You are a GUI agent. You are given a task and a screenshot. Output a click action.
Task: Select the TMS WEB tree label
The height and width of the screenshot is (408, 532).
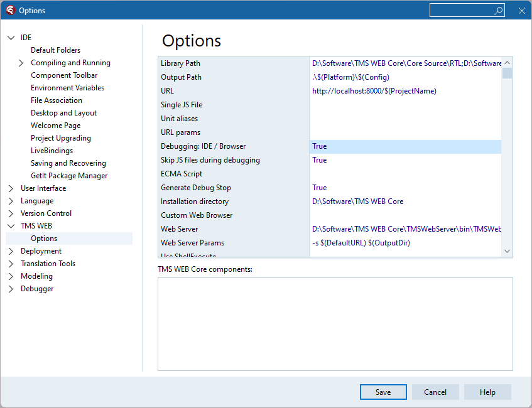(x=36, y=226)
